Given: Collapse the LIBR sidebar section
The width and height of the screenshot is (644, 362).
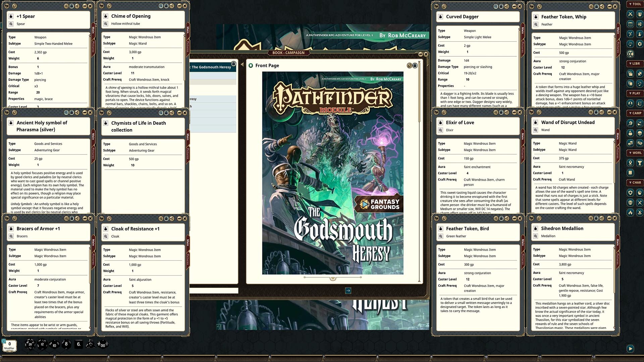Looking at the screenshot, I should coord(635,63).
